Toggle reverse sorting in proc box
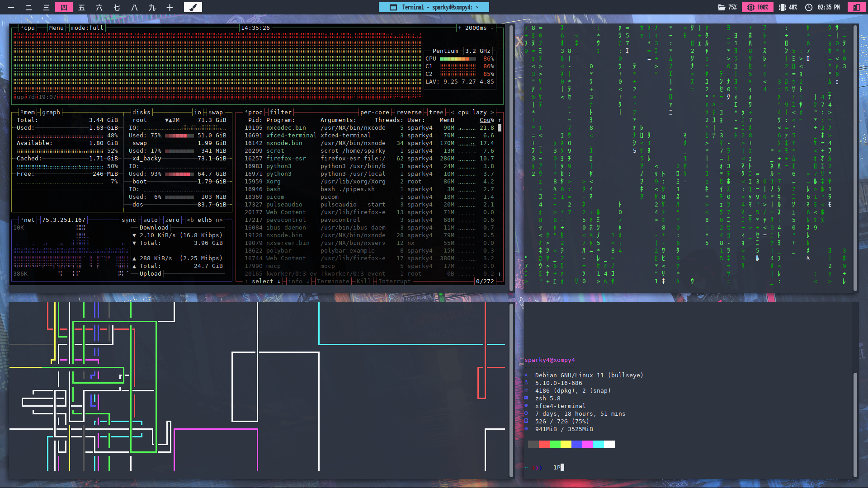Screen dimensions: 868x488 click(x=409, y=112)
